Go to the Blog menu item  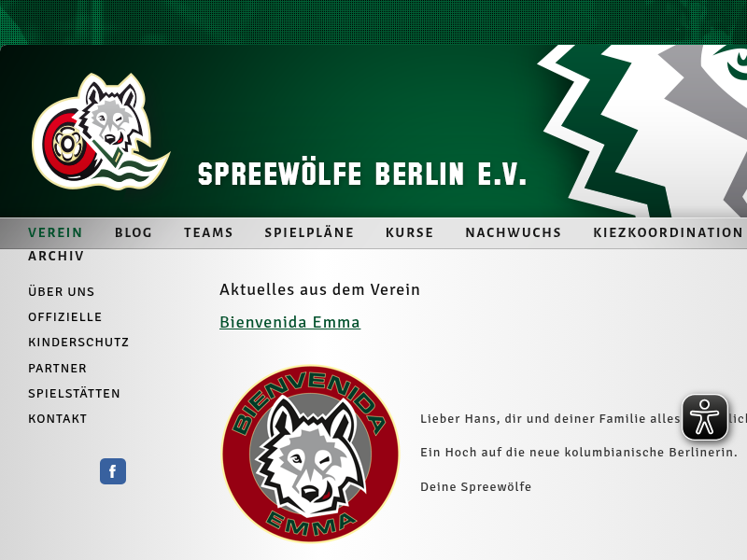[134, 232]
